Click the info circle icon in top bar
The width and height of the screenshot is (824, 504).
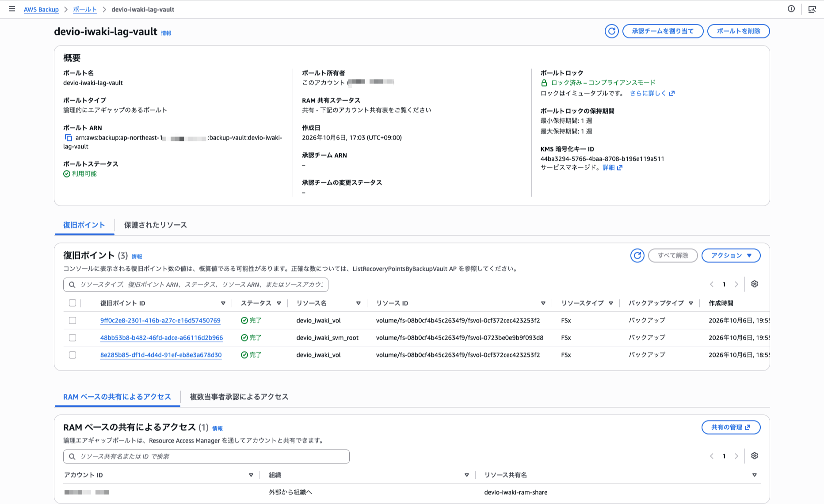[791, 9]
